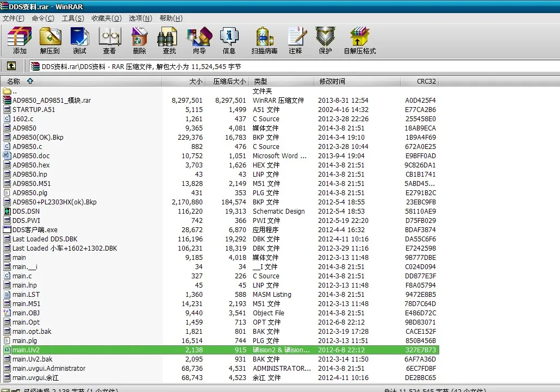Sort by the Name (名称) column header
Viewport: 560px width, 392px height.
tap(81, 82)
